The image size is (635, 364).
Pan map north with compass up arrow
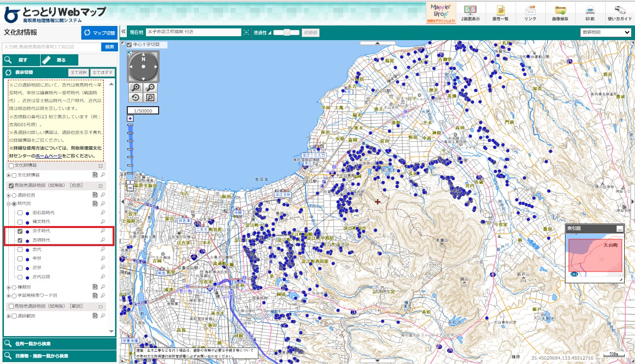tap(143, 55)
